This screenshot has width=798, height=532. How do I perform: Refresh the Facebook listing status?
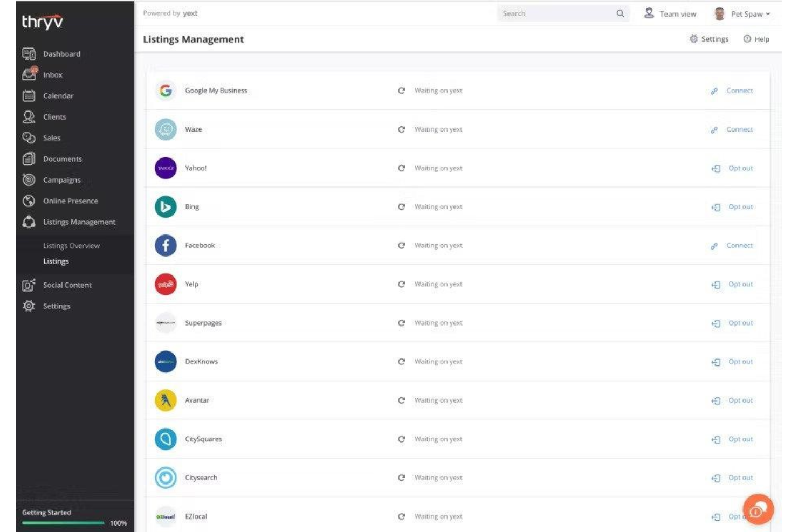point(401,245)
